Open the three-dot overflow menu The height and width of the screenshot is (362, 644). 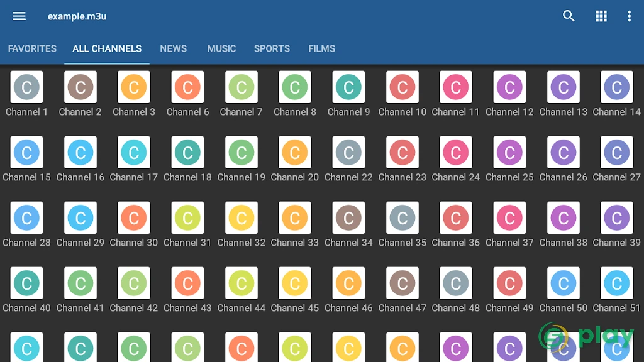pos(629,16)
